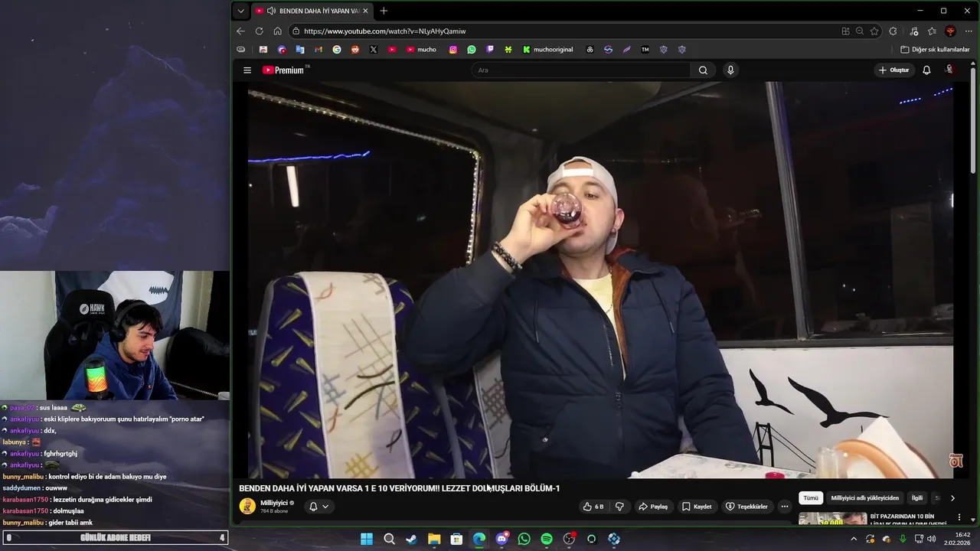Viewport: 980px width, 551px height.
Task: Open the muchooriginal bookmark link
Action: pyautogui.click(x=547, y=50)
